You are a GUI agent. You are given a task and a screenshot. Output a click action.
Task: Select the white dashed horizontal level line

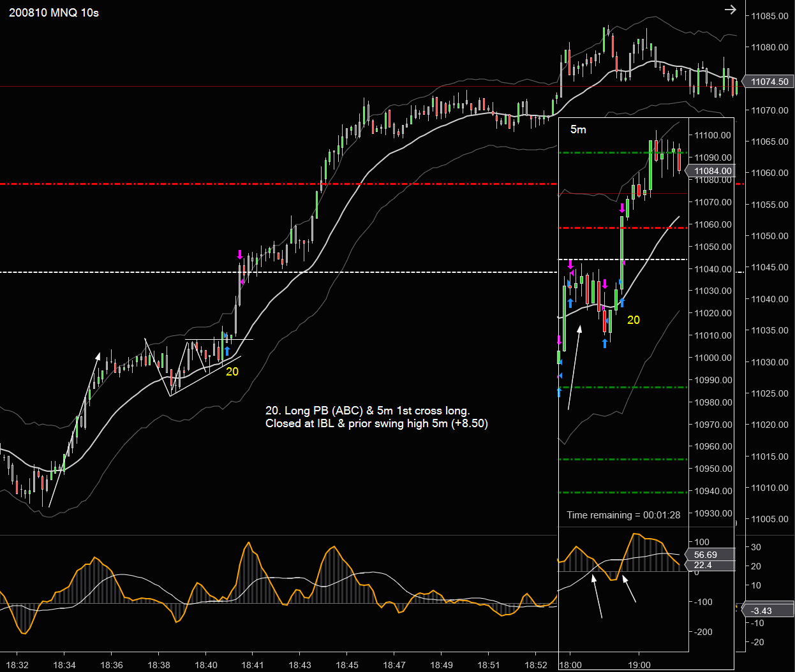tap(279, 272)
